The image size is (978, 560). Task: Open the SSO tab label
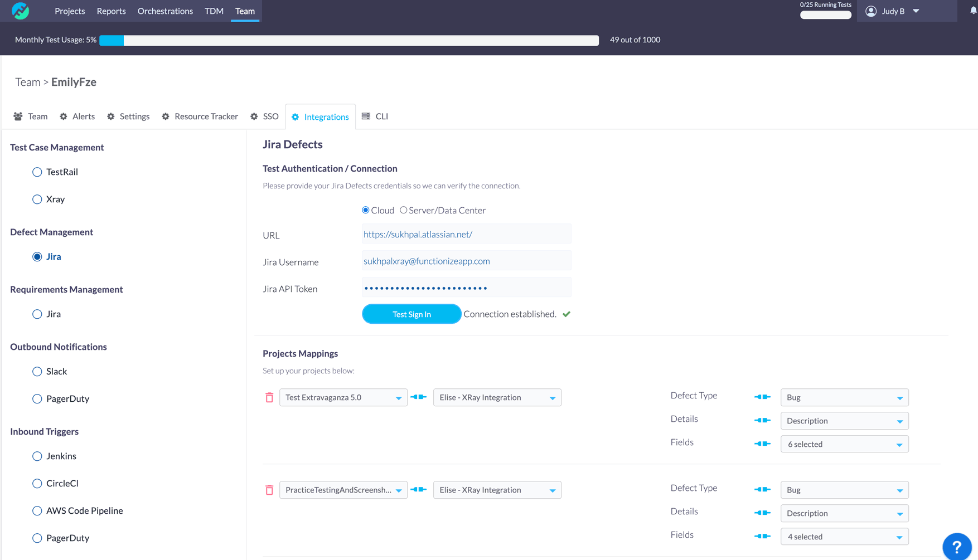tap(271, 116)
